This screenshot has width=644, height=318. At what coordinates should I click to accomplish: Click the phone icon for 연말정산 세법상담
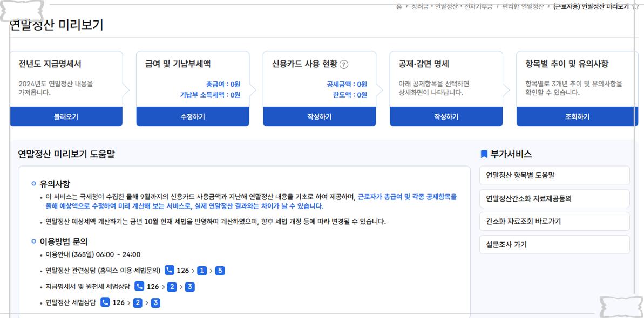105,303
